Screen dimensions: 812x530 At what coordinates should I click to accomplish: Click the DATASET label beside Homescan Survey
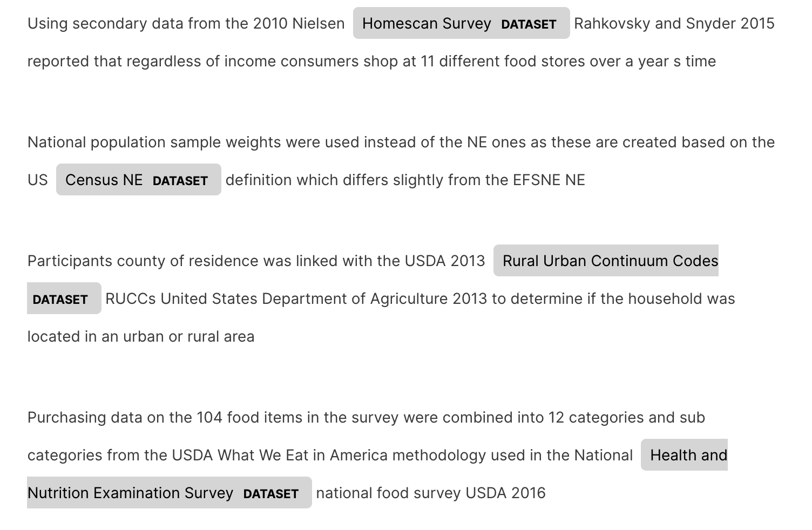(x=529, y=24)
